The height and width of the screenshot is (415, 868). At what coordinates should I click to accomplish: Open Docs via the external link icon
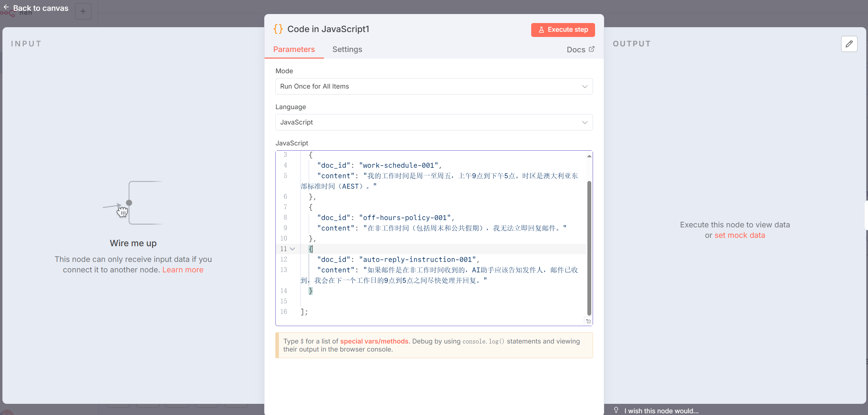[x=592, y=49]
